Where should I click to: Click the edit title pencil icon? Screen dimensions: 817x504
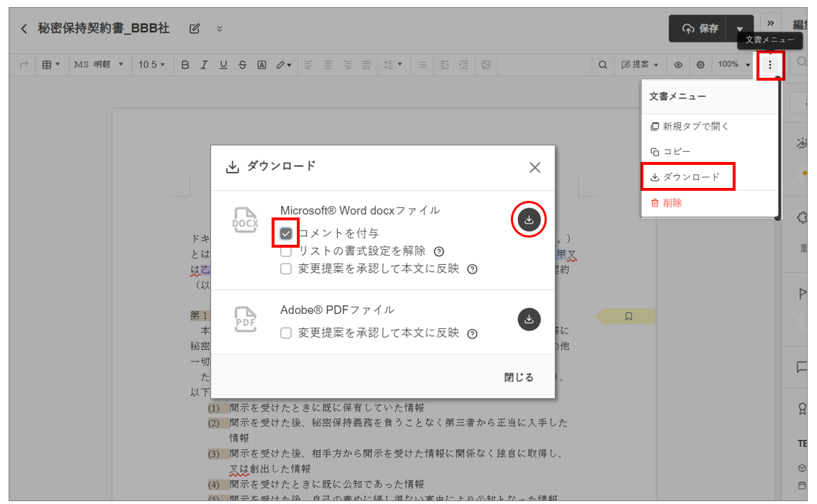[x=194, y=29]
